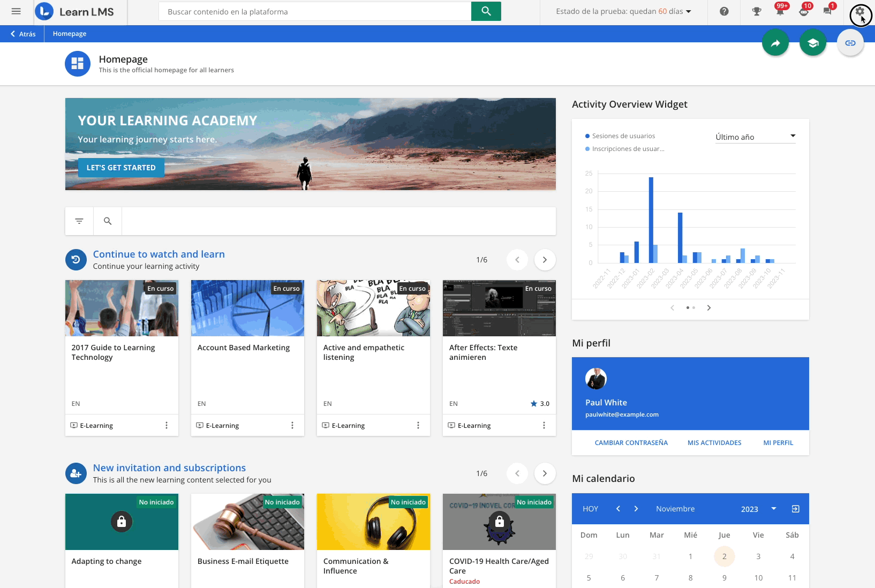Image resolution: width=875 pixels, height=588 pixels.
Task: Open the catalog filter icon
Action: tap(79, 221)
